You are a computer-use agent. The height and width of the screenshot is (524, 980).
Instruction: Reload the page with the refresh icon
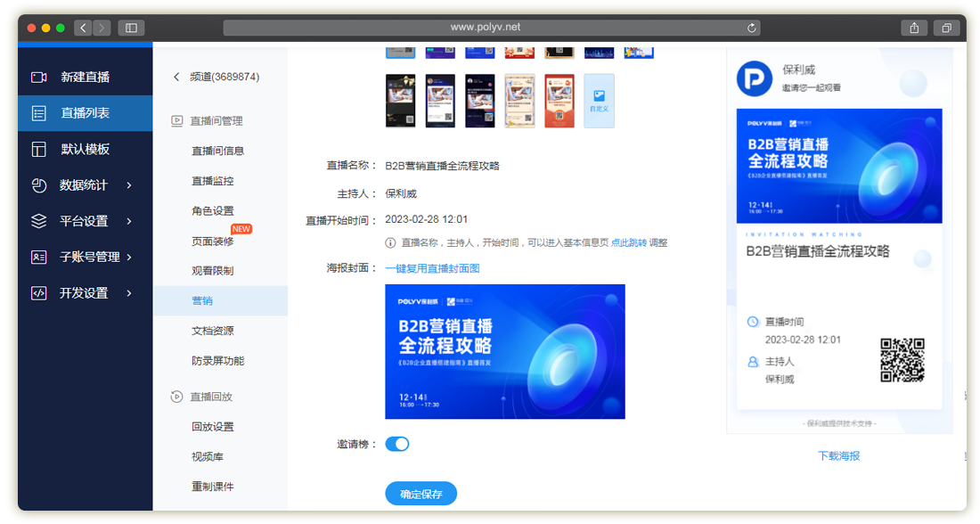(753, 28)
